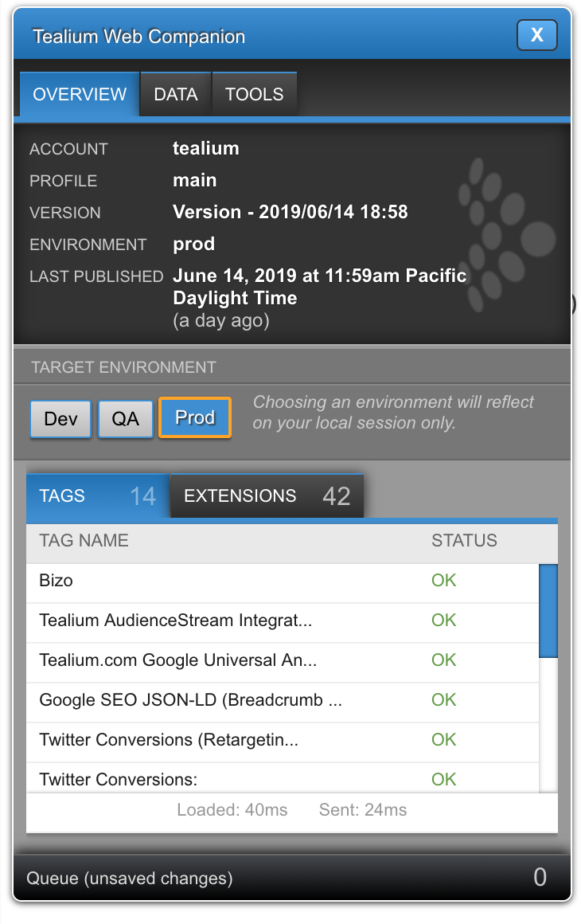Click the Sent: 24ms timing text
This screenshot has width=581, height=924.
(363, 810)
